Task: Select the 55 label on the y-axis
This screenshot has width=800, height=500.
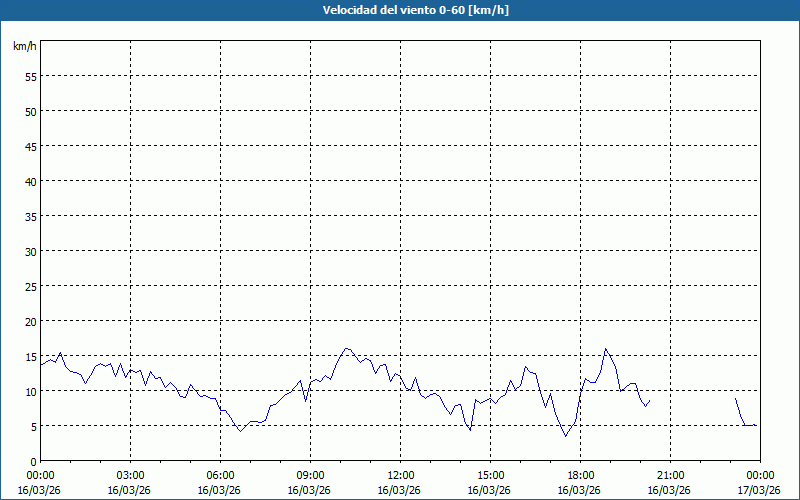Action: pyautogui.click(x=30, y=76)
